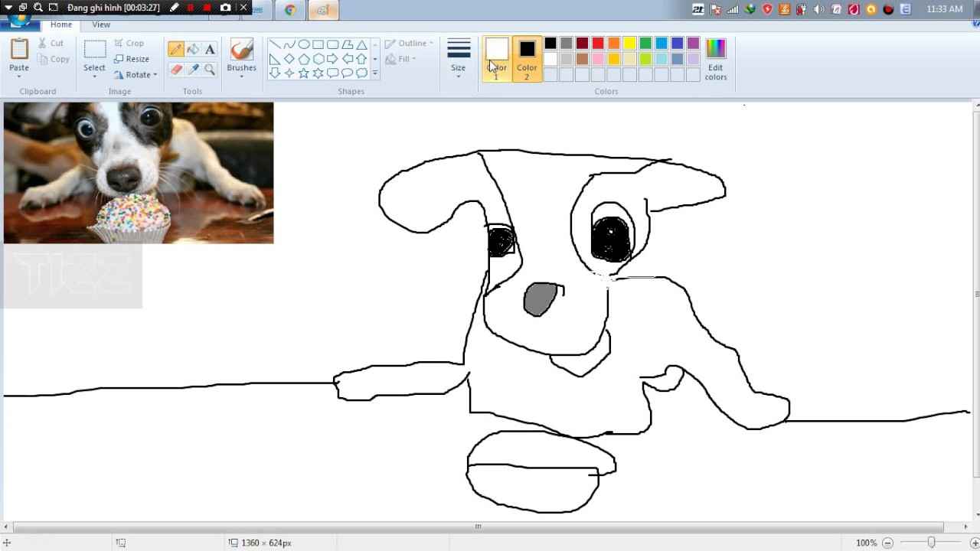Click the horizontal canvas scrollbar
The width and height of the screenshot is (980, 551).
coord(479,527)
